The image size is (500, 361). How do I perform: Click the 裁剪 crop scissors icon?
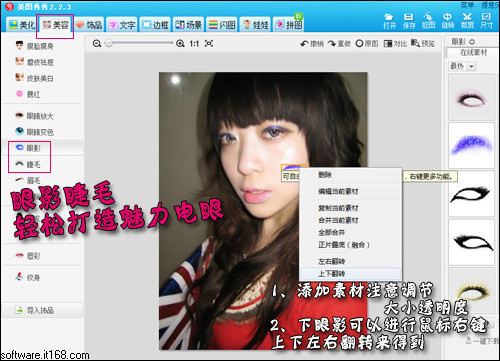click(467, 21)
